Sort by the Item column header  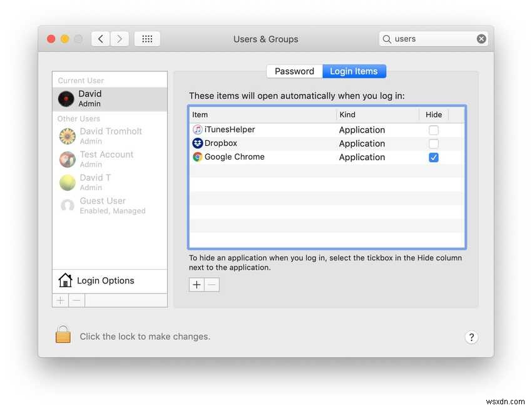click(263, 115)
